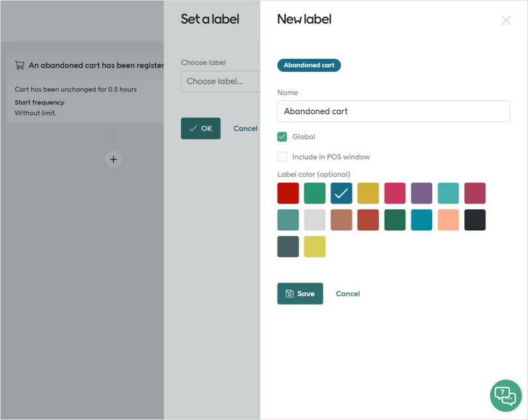The width and height of the screenshot is (528, 420).
Task: Click the plus icon below the trigger card
Action: click(x=113, y=159)
